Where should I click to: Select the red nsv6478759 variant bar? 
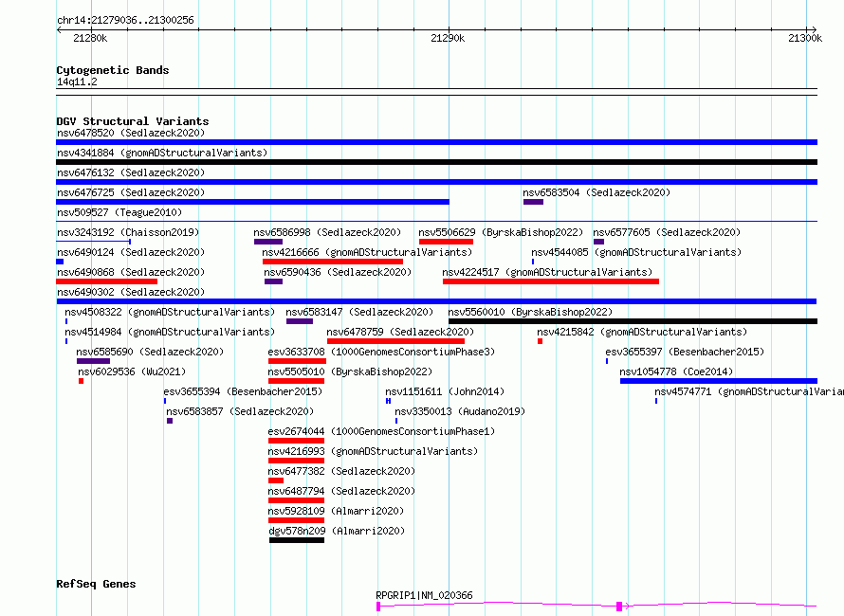tap(395, 341)
